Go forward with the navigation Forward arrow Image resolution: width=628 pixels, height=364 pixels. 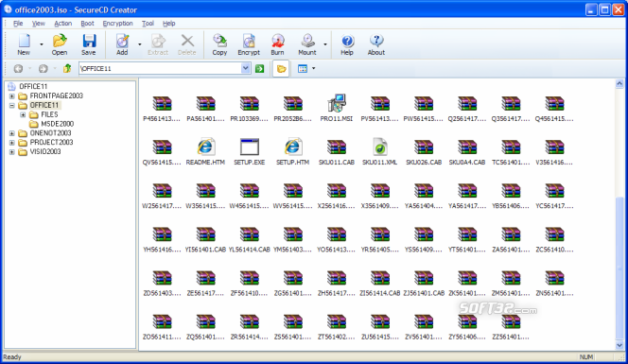tap(44, 68)
